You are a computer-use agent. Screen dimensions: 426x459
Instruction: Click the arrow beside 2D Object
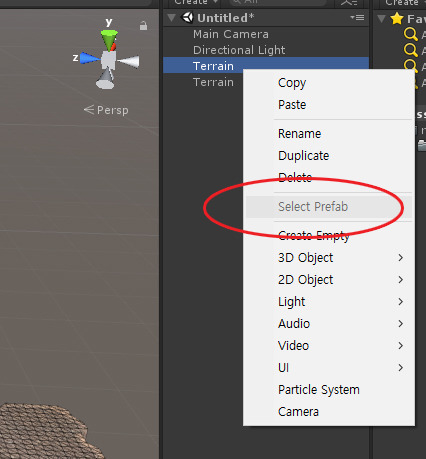point(401,280)
